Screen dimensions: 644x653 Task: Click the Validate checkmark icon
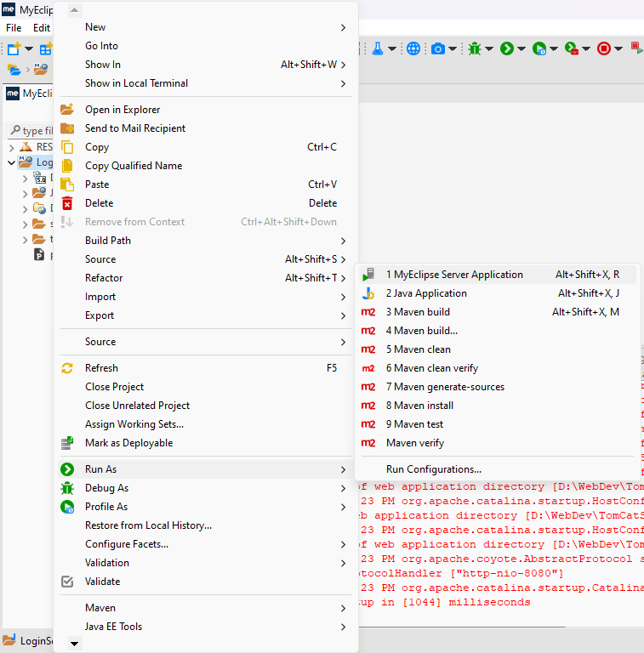tap(67, 582)
